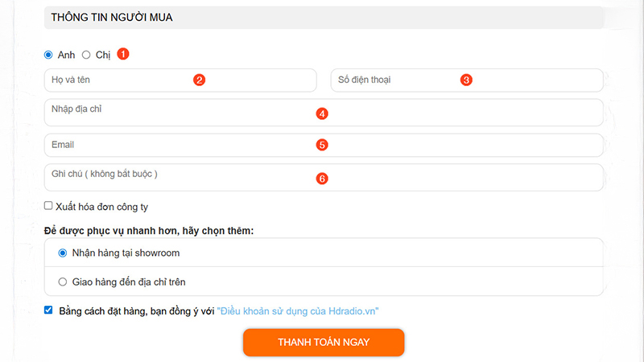Screen dimensions: 644x362
Task: Click red number 5 marker badge
Action: [322, 145]
